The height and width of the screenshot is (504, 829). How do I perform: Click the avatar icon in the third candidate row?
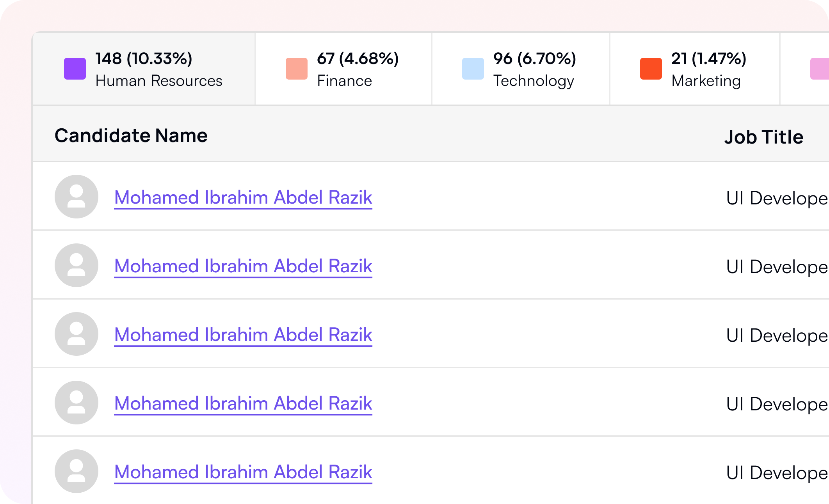point(76,334)
